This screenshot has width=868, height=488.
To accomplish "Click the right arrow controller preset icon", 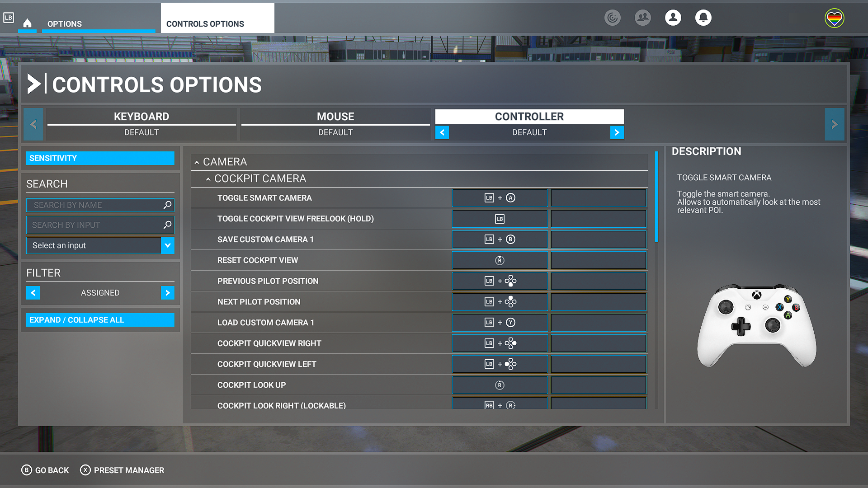I will (x=617, y=132).
